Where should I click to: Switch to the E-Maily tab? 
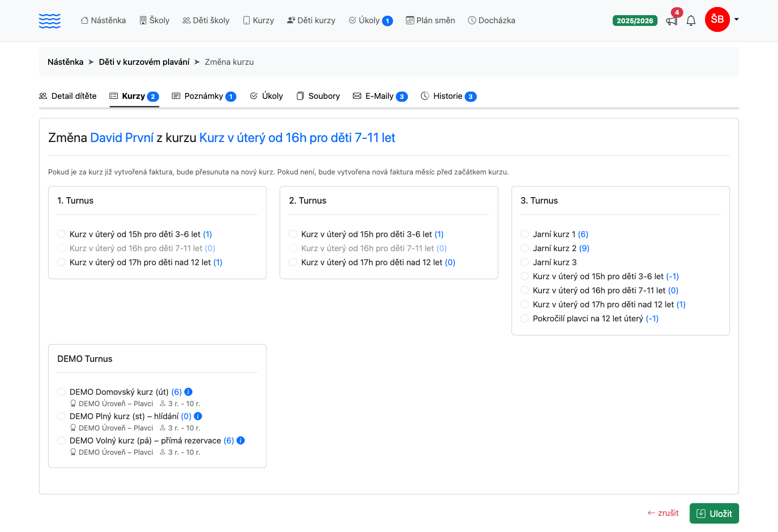tap(380, 96)
